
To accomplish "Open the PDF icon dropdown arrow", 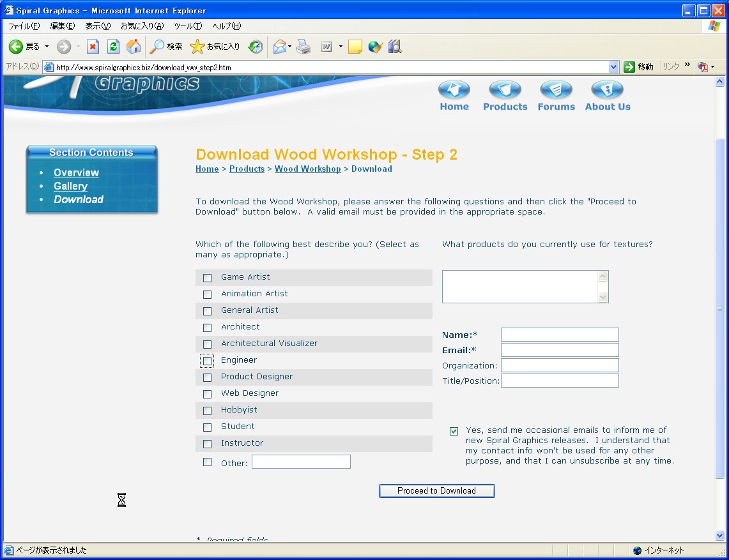I will tap(713, 67).
